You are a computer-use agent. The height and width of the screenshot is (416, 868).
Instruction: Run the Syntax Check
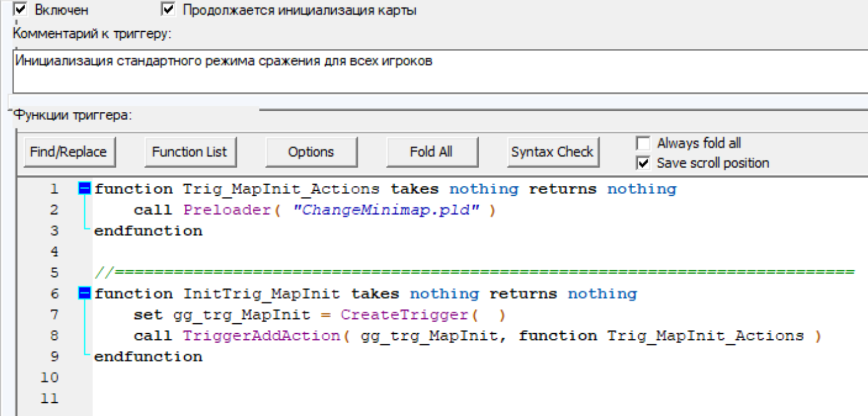point(552,152)
